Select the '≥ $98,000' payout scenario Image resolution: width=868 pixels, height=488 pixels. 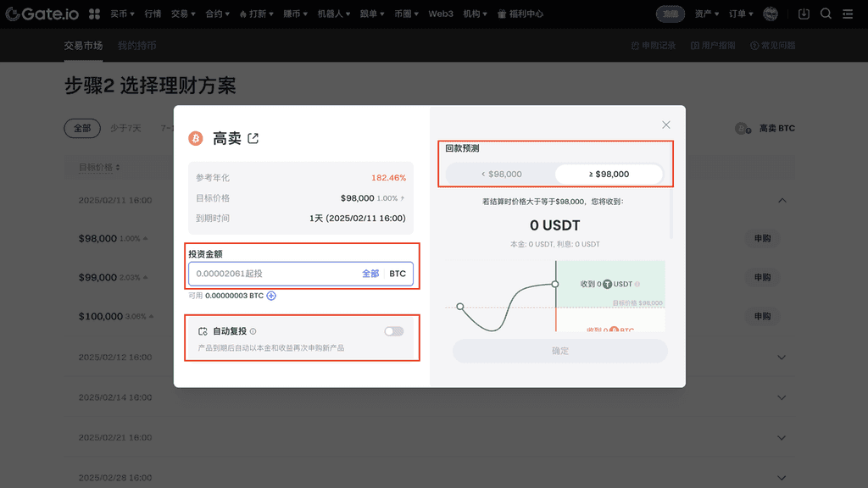click(609, 174)
